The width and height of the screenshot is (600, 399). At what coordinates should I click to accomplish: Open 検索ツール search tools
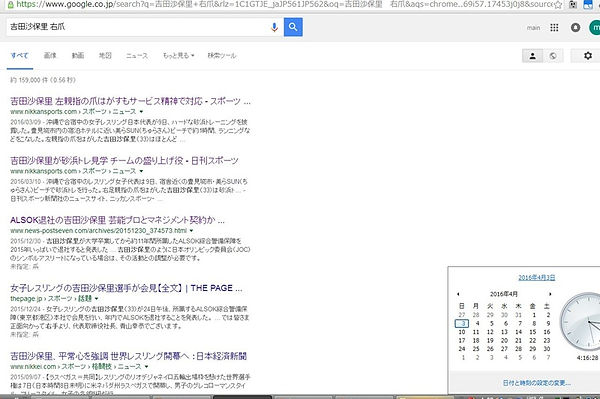tap(222, 55)
